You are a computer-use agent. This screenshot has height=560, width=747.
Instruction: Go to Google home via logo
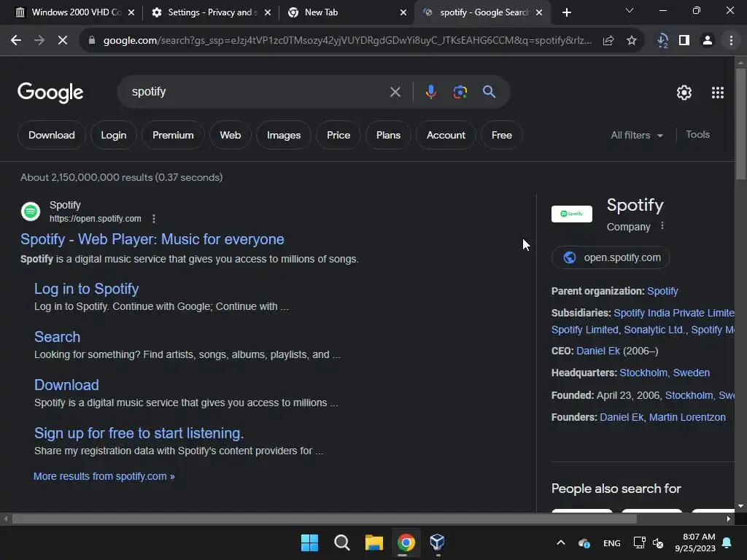click(50, 93)
